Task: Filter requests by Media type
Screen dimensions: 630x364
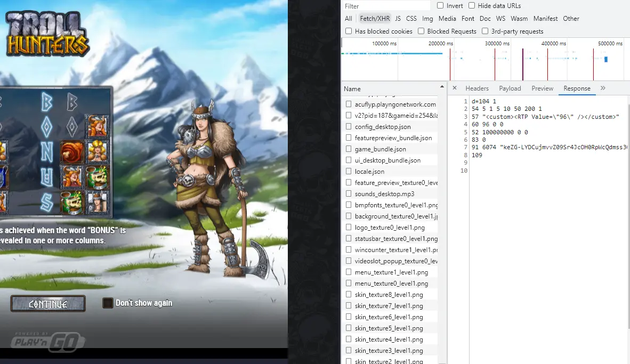Action: coord(447,19)
